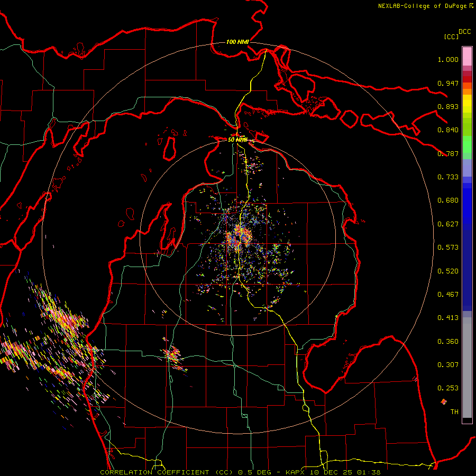
Task: Select the 0.360 scale value
Action: pyautogui.click(x=448, y=342)
